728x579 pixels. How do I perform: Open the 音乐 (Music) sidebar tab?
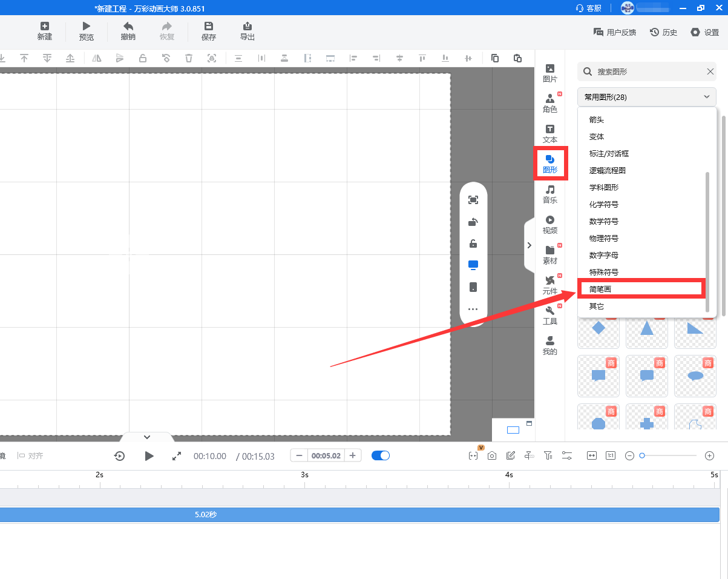coord(550,194)
